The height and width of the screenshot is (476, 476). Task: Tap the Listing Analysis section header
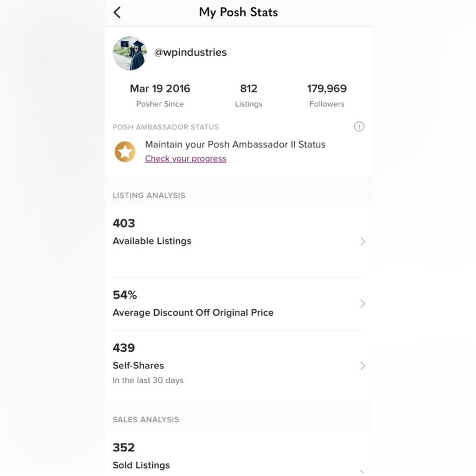coord(149,195)
